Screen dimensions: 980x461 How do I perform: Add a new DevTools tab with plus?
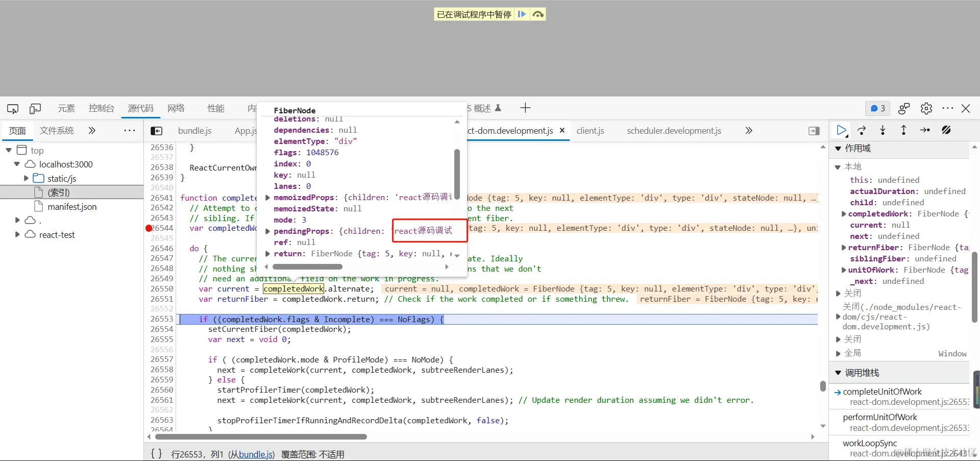coord(525,108)
